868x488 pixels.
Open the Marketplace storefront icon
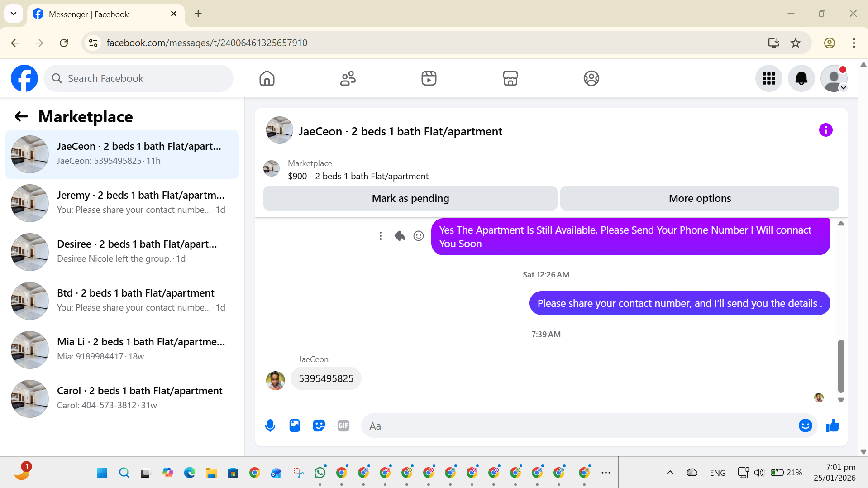[510, 78]
